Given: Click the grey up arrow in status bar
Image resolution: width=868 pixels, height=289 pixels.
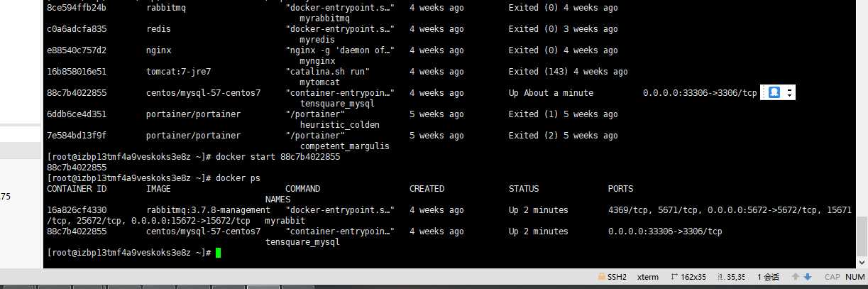Looking at the screenshot, I should coord(796,277).
